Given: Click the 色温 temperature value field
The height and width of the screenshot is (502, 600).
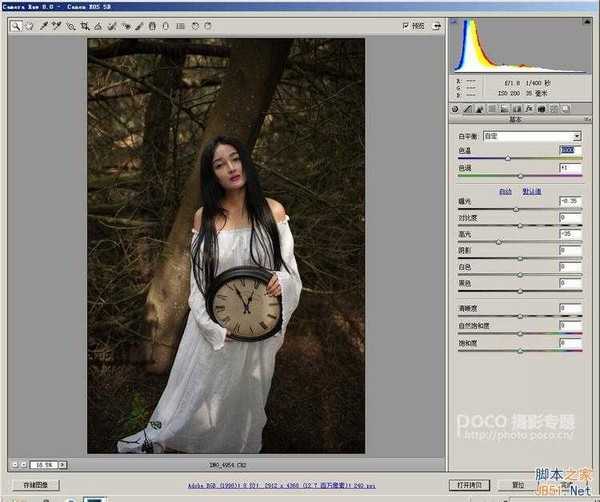Looking at the screenshot, I should 568,151.
